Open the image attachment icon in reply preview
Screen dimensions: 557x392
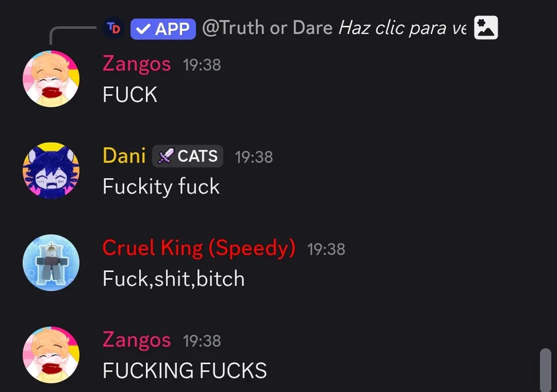[486, 28]
